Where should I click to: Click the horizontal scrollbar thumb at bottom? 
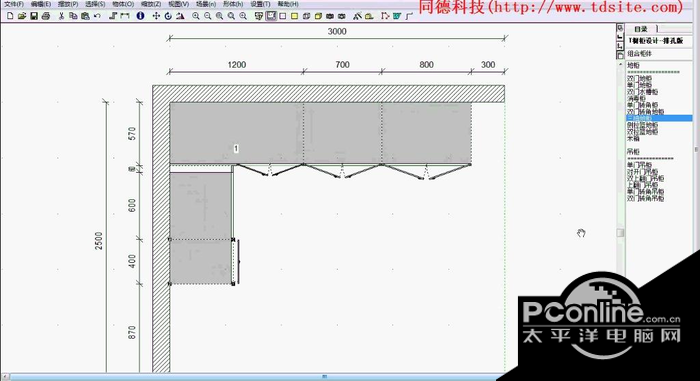(x=325, y=377)
